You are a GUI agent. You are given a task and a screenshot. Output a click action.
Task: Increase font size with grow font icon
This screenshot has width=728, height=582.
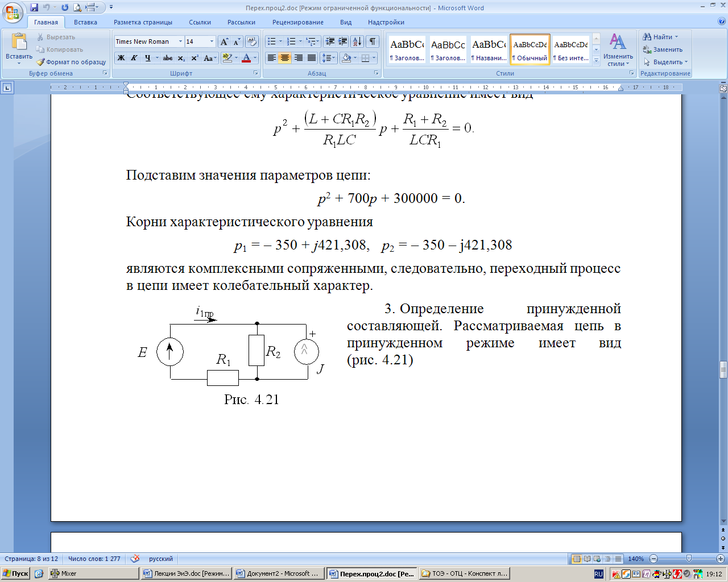tap(224, 41)
